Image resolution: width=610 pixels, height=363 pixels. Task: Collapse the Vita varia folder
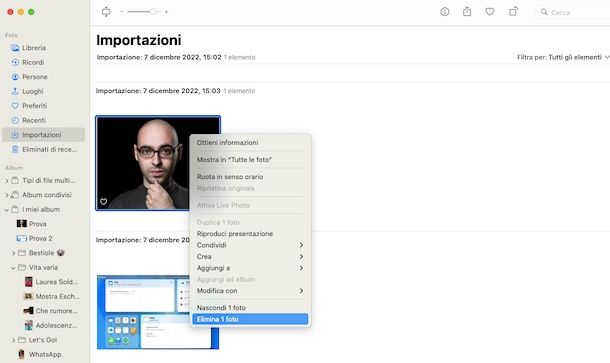[x=13, y=268]
